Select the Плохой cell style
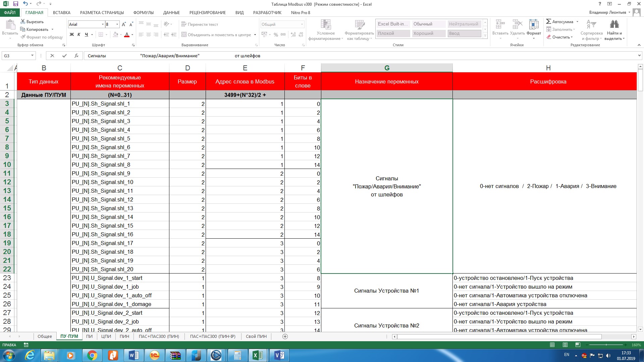 click(393, 33)
